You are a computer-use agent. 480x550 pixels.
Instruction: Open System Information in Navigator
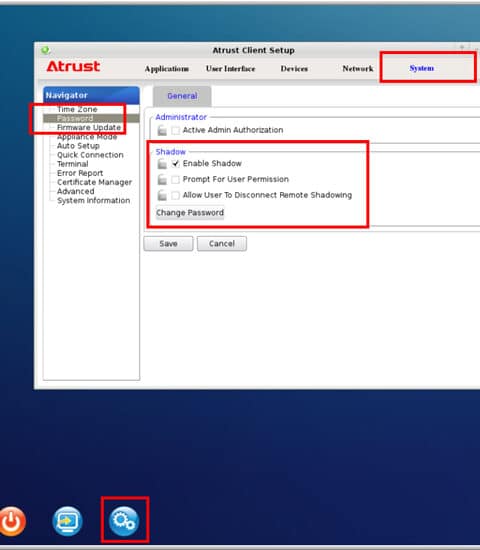click(93, 200)
